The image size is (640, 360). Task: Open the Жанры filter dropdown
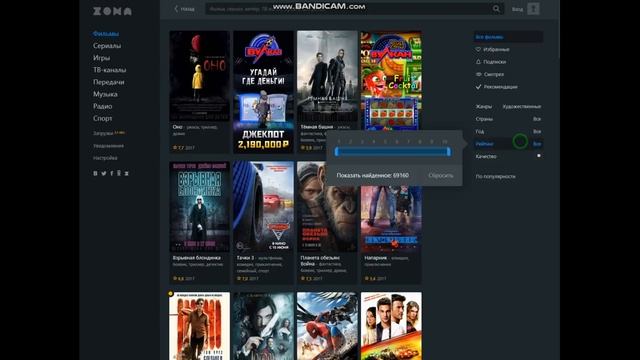pyautogui.click(x=508, y=107)
